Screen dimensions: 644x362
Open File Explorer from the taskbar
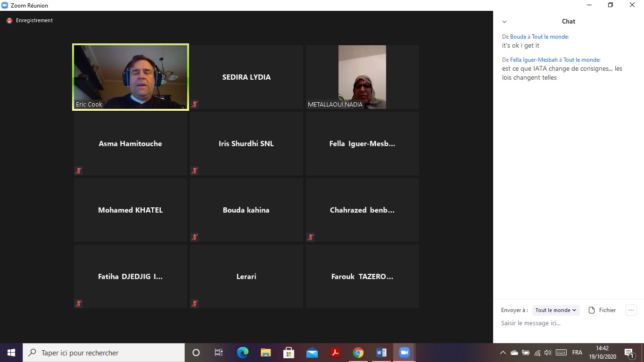[266, 353]
